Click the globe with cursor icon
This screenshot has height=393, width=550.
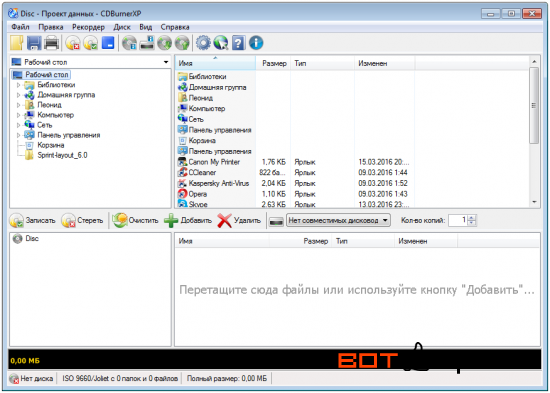pos(221,43)
